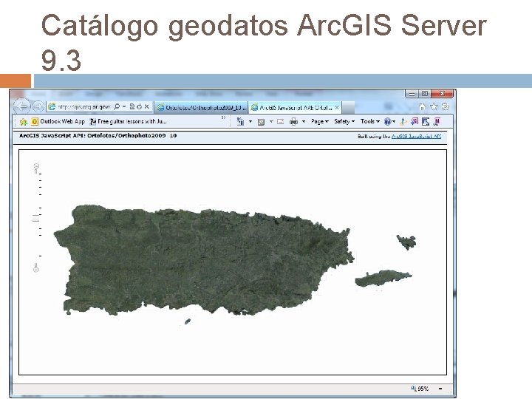Viewport: 532px width, 399px height.
Task: Click the OneNote linked notes icon
Action: pos(437,121)
